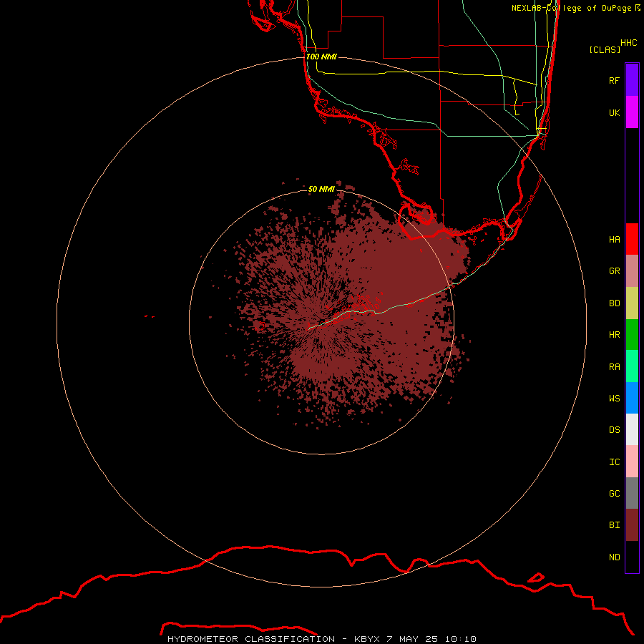Click the 50 NMI range ring label
Image resolution: width=644 pixels, height=644 pixels.
coord(321,189)
